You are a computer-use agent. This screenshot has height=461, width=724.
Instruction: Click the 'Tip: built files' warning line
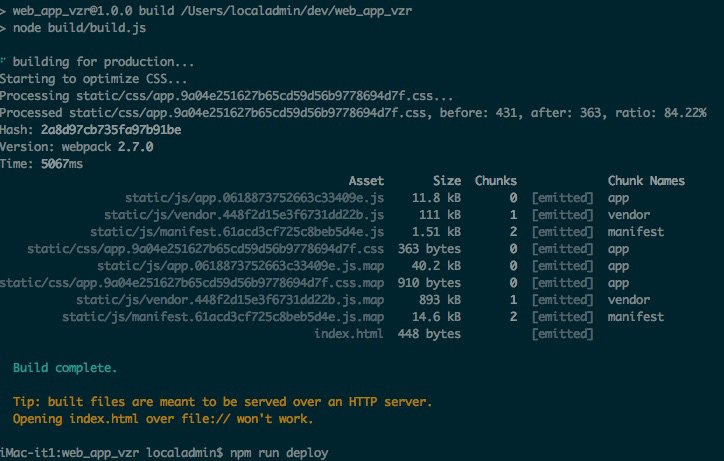222,402
